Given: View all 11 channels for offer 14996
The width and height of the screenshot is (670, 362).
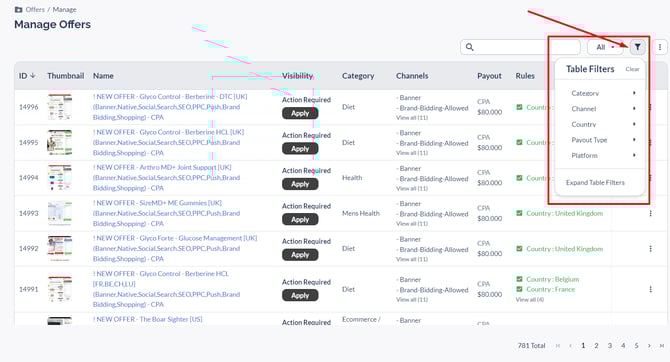Looking at the screenshot, I should point(412,118).
